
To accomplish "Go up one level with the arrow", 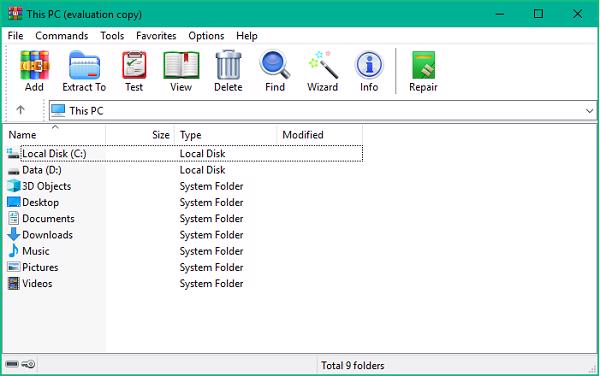I will click(20, 110).
